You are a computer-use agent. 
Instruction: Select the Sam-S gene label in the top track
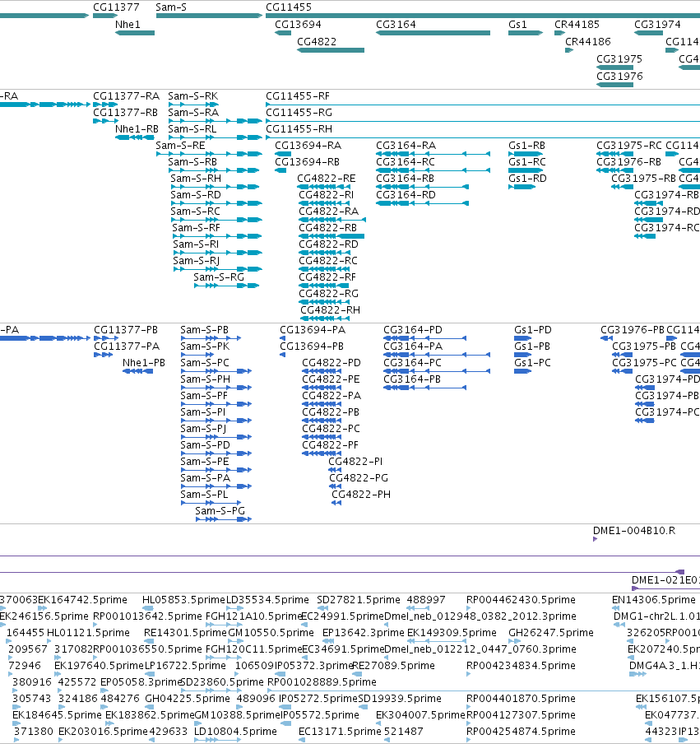pos(171,7)
